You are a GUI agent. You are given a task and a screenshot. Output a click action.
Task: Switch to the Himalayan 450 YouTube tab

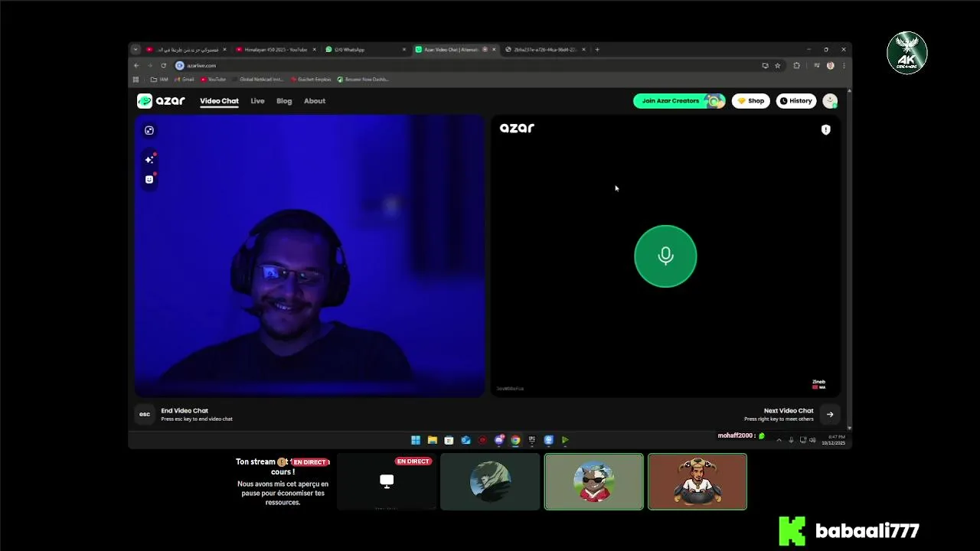pos(276,50)
